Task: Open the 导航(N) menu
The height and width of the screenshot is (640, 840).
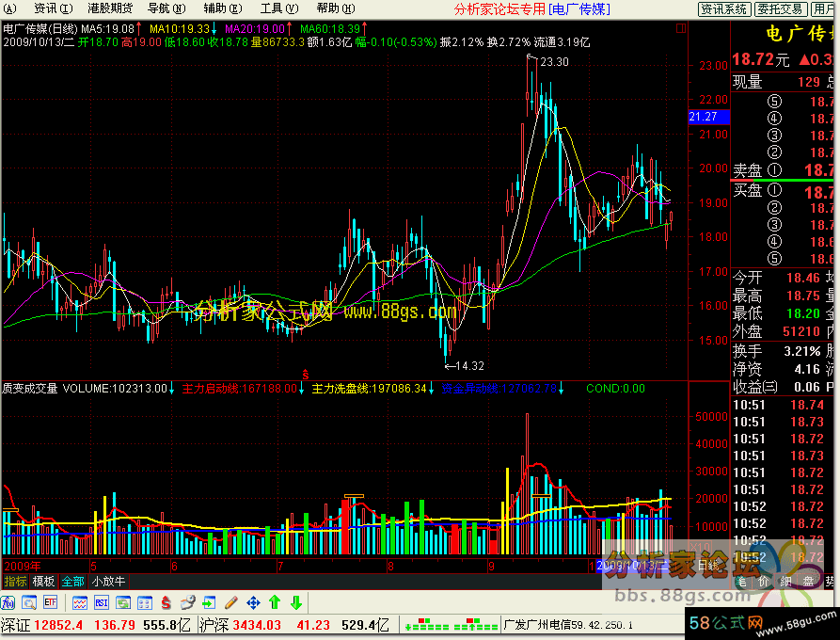Action: pyautogui.click(x=166, y=8)
